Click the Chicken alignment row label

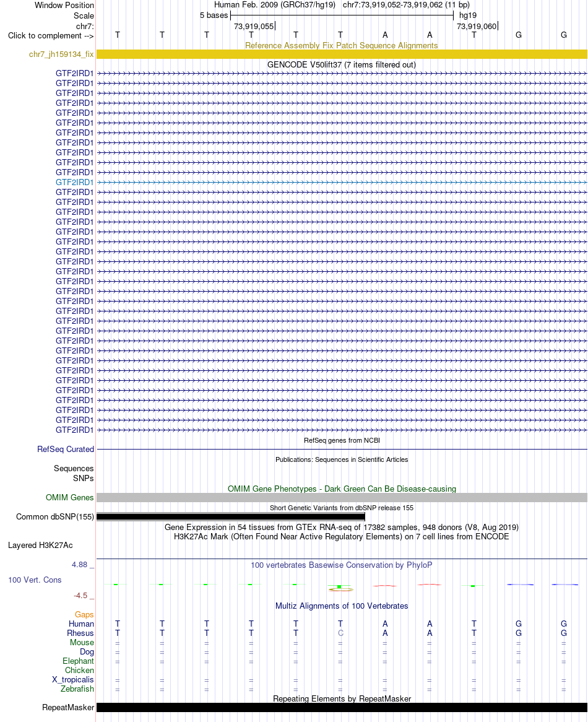pyautogui.click(x=79, y=671)
